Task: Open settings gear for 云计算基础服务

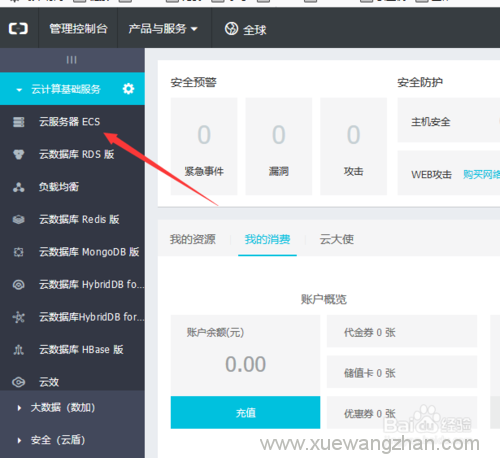Action: pyautogui.click(x=128, y=89)
